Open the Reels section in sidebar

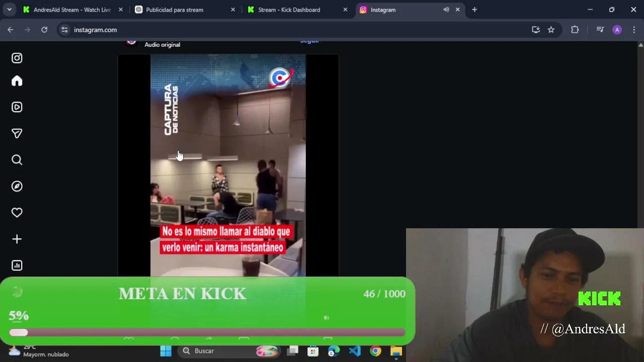tap(17, 107)
